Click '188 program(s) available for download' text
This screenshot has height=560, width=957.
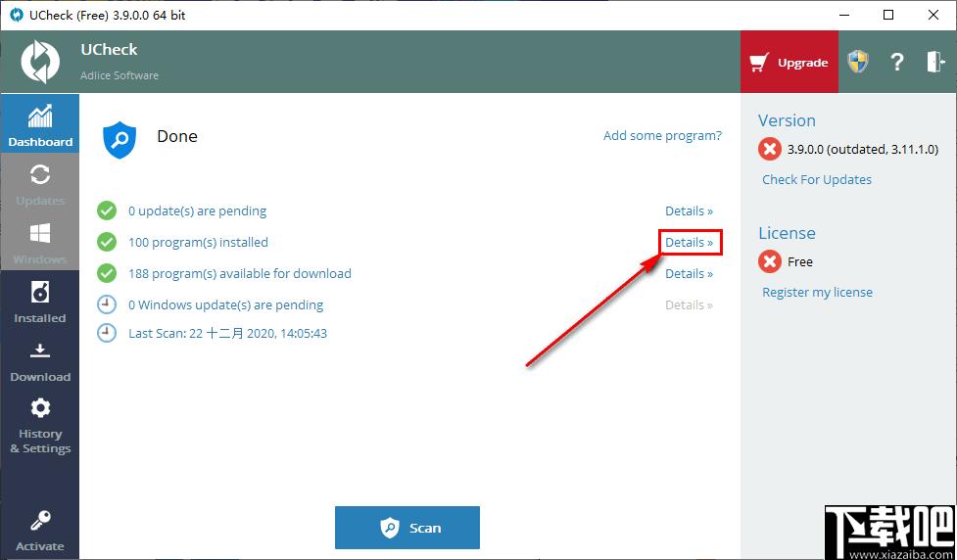click(x=239, y=273)
